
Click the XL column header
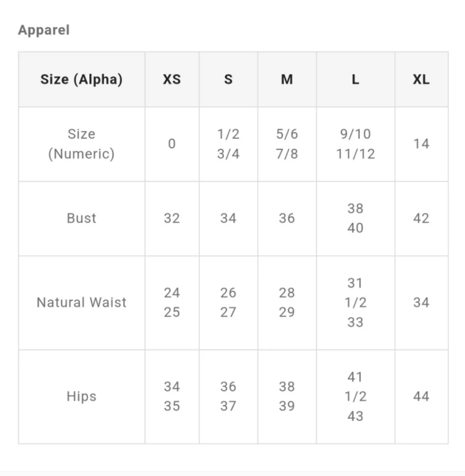[x=421, y=79]
